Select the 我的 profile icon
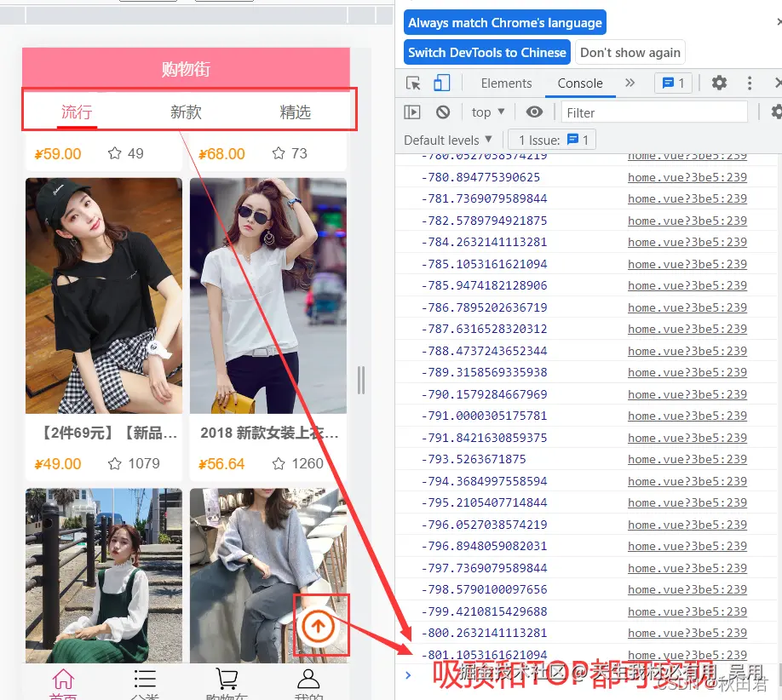Viewport: 782px width, 700px height. click(x=308, y=677)
